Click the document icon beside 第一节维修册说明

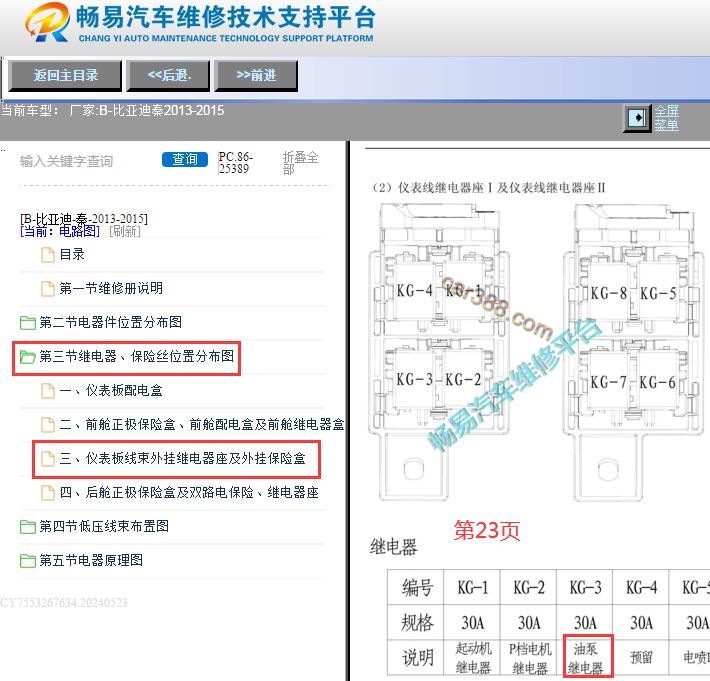pos(48,289)
